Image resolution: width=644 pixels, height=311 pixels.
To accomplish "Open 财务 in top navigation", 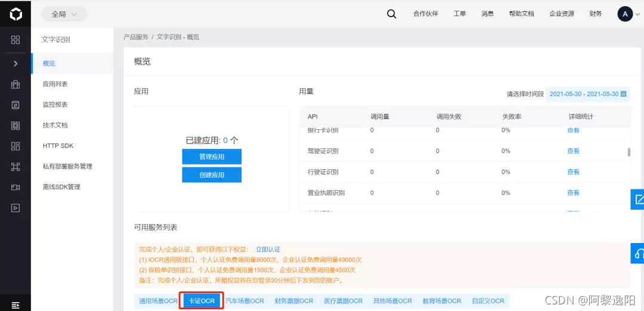I will coord(596,14).
